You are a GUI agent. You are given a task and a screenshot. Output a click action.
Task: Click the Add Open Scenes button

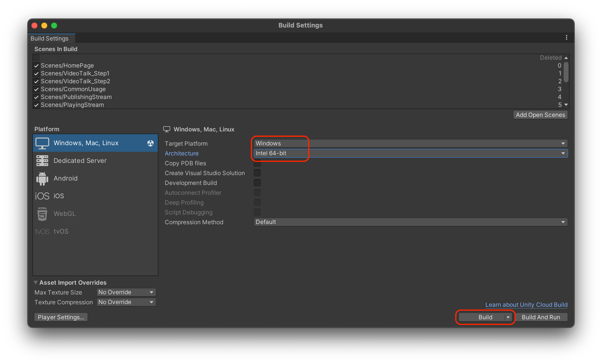coord(540,115)
